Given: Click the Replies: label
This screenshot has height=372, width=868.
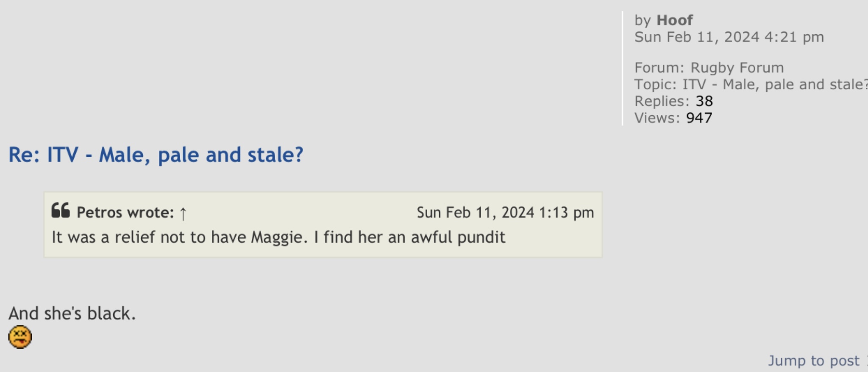Looking at the screenshot, I should pyautogui.click(x=662, y=101).
